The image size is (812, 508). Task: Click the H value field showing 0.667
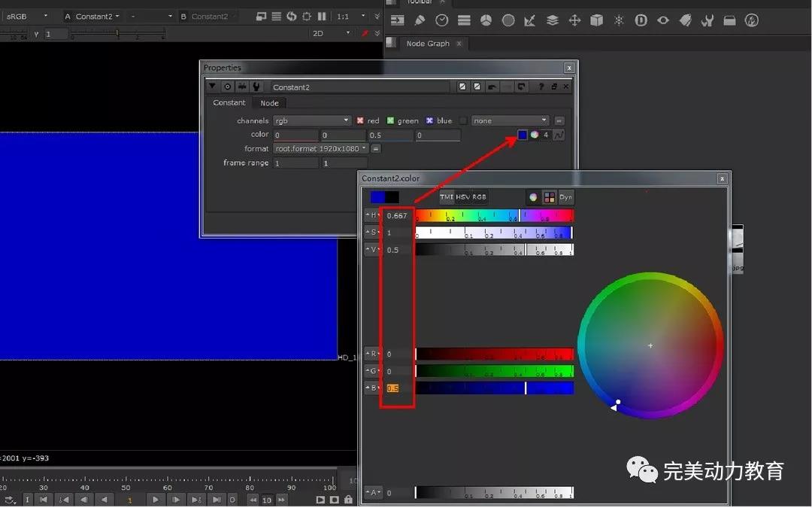[x=397, y=216]
